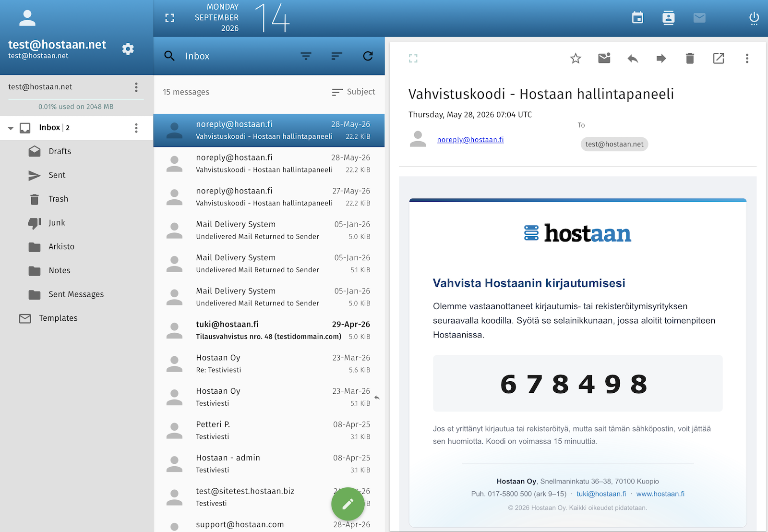Open the account settings gear

(x=128, y=49)
